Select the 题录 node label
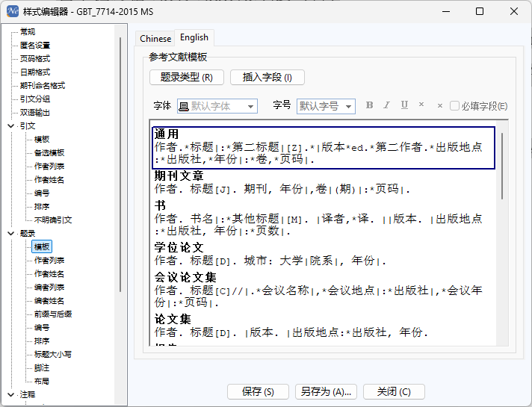The width and height of the screenshot is (532, 407). pos(28,233)
